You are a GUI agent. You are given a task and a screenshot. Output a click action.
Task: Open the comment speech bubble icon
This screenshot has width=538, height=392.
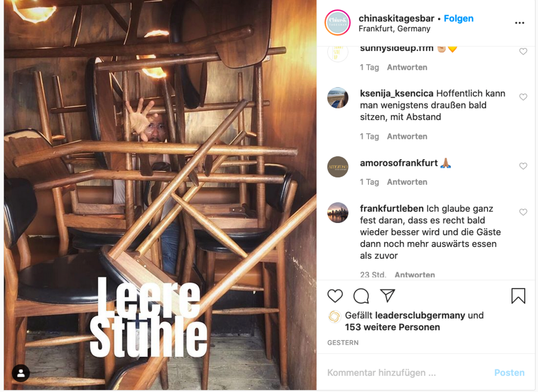coord(361,296)
